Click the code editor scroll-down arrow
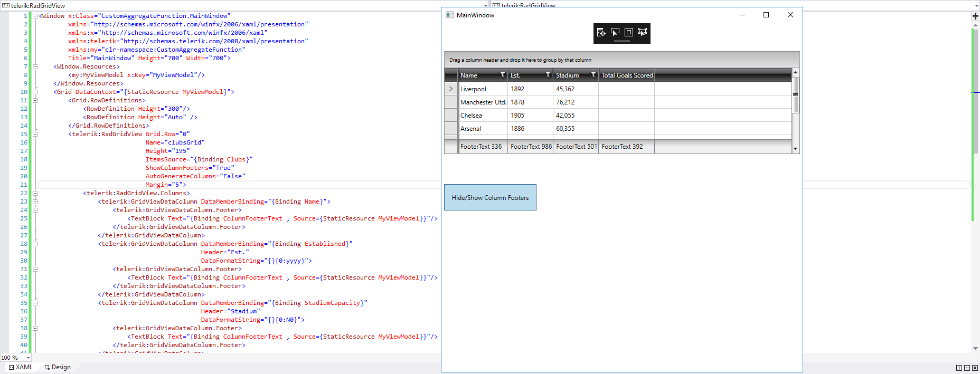980x374 pixels. [975, 348]
